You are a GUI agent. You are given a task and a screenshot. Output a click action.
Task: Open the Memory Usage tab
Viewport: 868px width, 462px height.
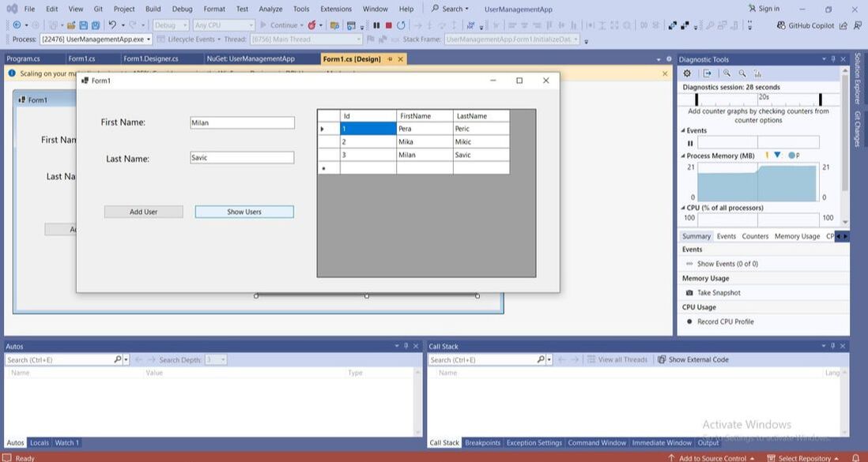pos(797,236)
